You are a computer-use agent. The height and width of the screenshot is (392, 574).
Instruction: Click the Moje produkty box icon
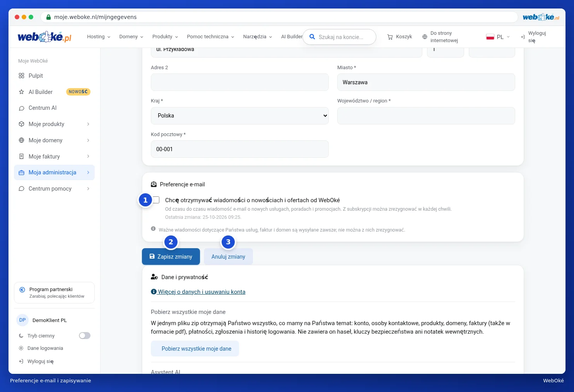(x=21, y=124)
